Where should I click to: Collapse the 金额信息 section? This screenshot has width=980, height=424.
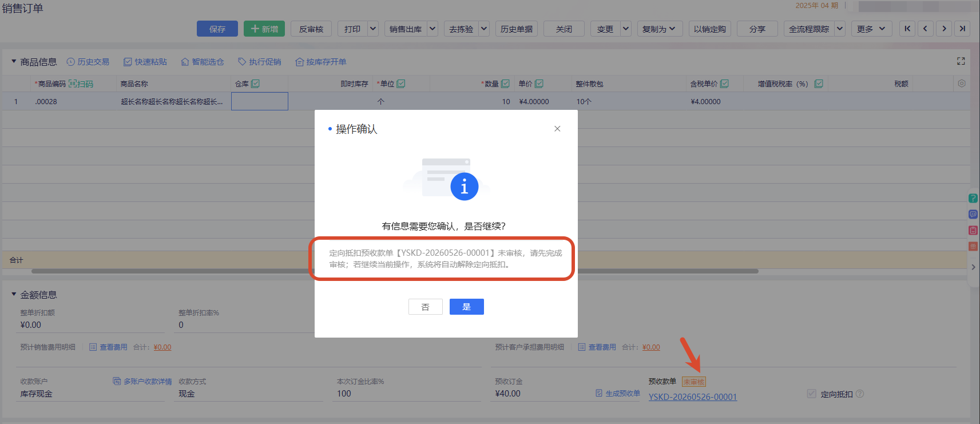tap(14, 294)
